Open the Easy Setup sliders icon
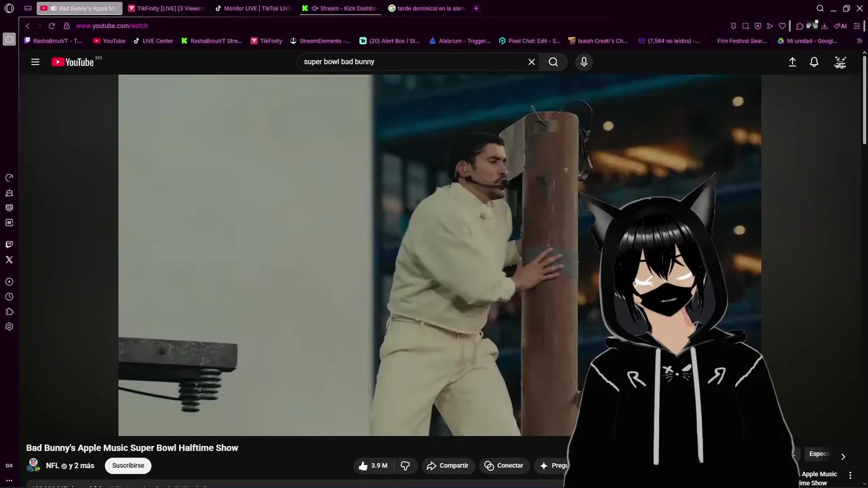Screen dimensions: 868x488 857,26
